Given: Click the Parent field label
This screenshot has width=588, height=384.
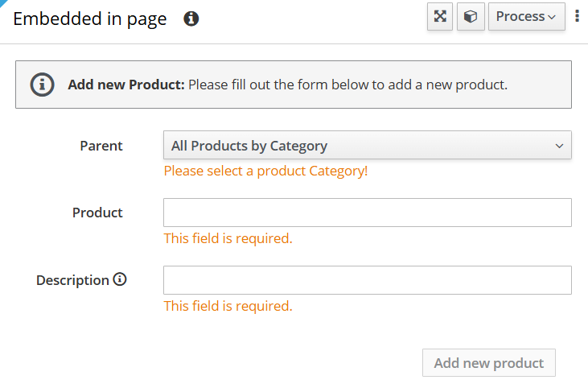Looking at the screenshot, I should coord(101,146).
